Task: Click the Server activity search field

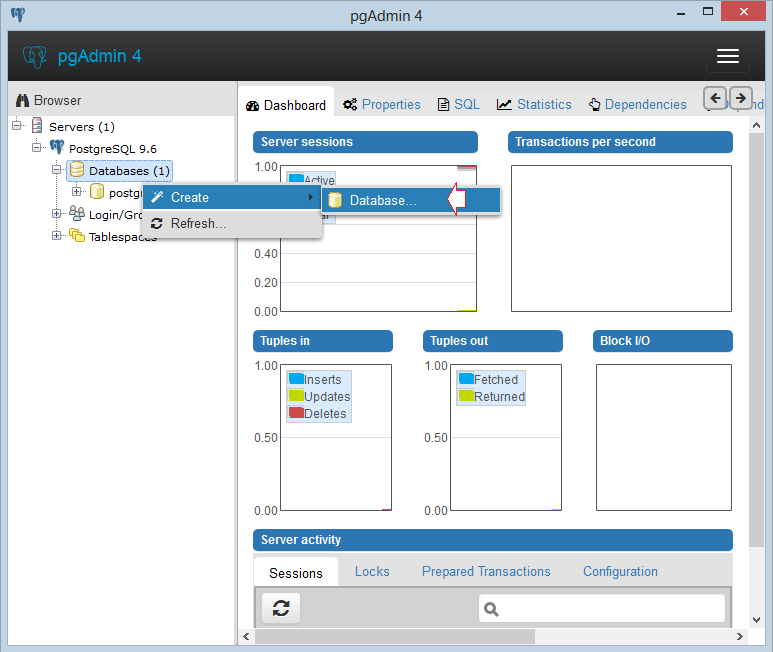Action: click(x=602, y=609)
